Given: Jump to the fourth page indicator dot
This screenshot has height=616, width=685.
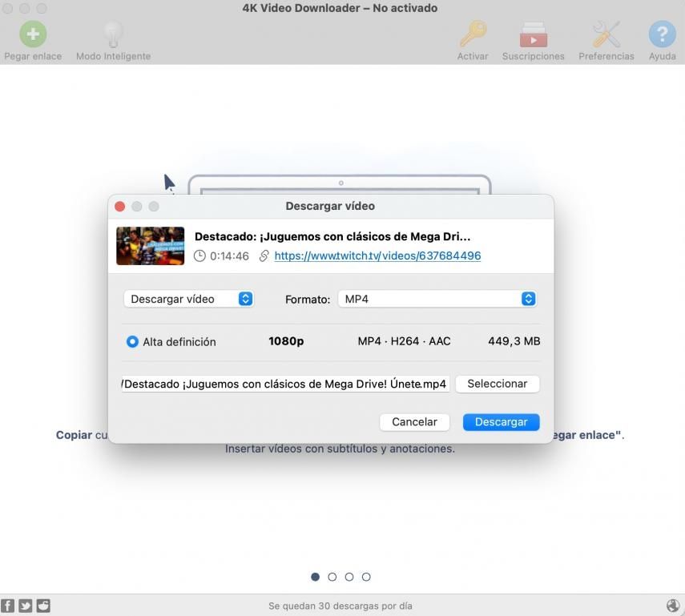Looking at the screenshot, I should (x=366, y=577).
